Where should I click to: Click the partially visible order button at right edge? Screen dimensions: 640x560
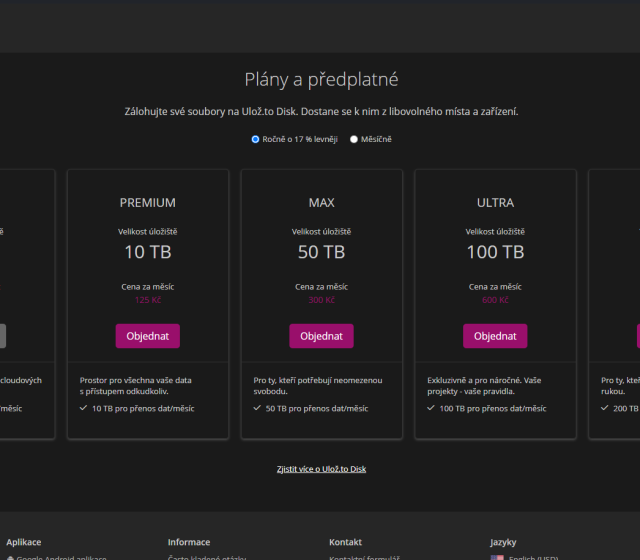pyautogui.click(x=637, y=336)
